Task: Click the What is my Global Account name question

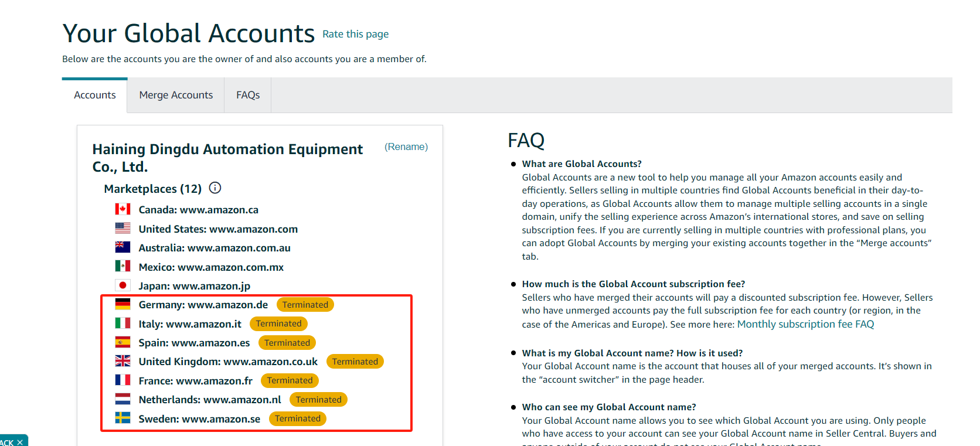Action: 632,353
